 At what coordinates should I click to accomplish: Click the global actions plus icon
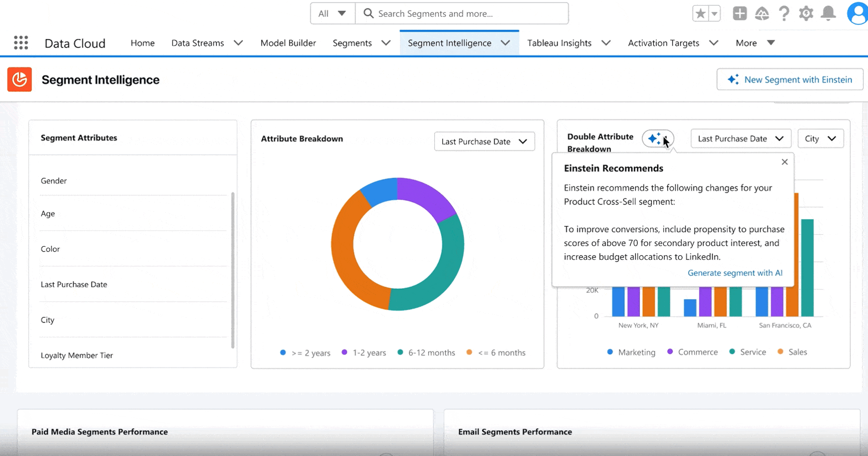739,14
